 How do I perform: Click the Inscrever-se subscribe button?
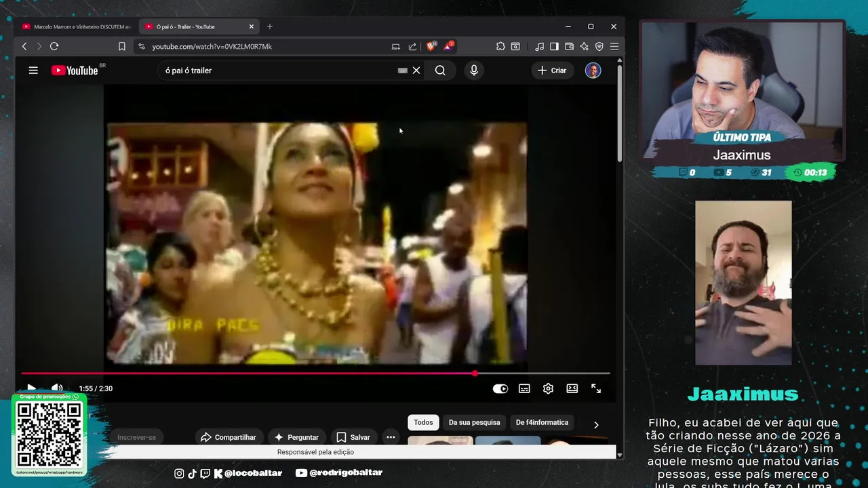136,437
